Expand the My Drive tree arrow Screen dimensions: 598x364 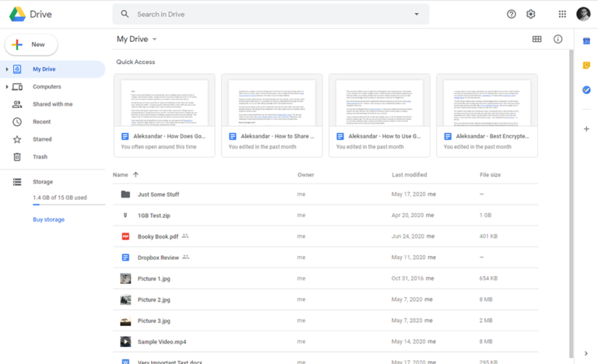pyautogui.click(x=7, y=69)
